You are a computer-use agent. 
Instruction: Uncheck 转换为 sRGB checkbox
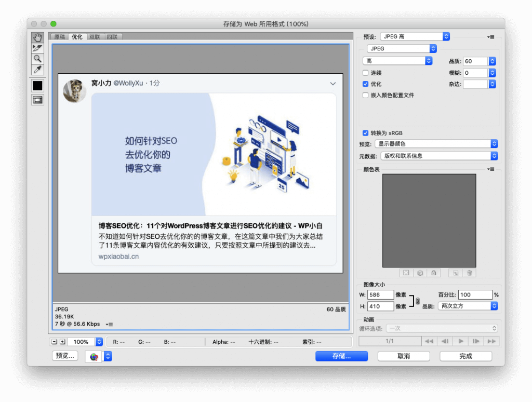pyautogui.click(x=365, y=132)
